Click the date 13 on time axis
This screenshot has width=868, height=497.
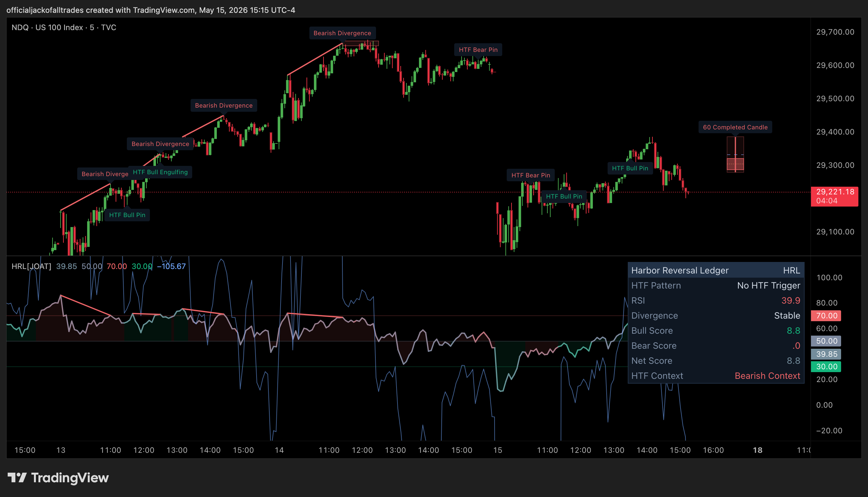(61, 450)
